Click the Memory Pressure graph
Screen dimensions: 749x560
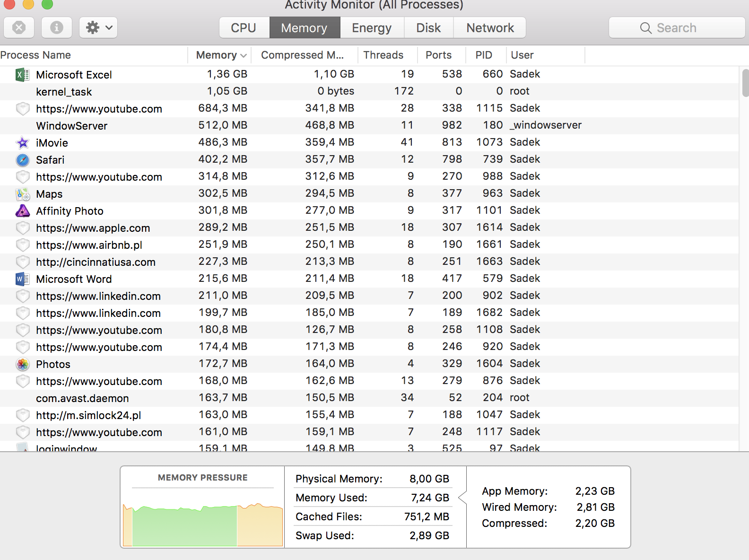coord(203,524)
